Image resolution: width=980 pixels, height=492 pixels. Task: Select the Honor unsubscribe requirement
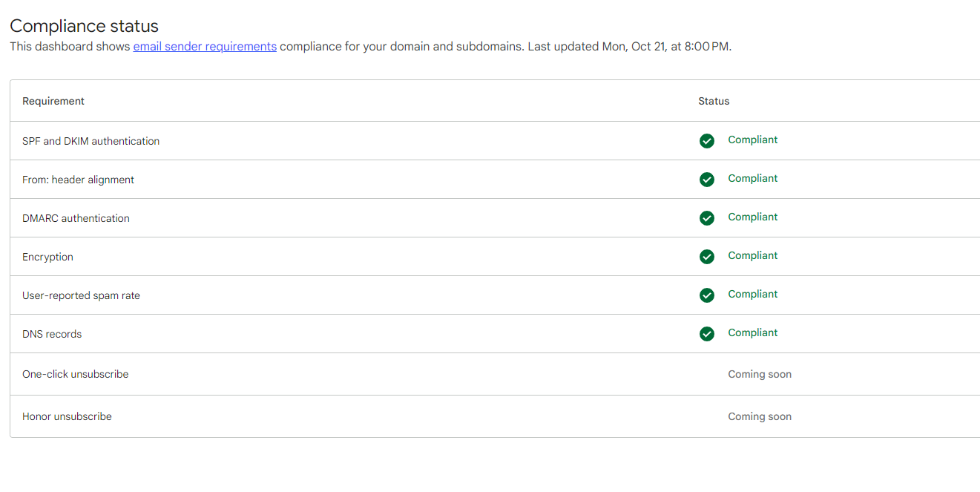tap(67, 416)
